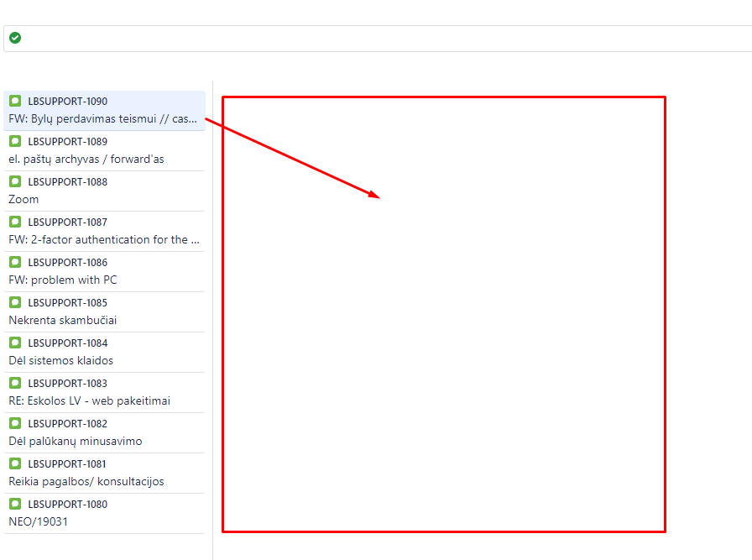The height and width of the screenshot is (560, 752).
Task: Open the 'FW: problem with PC' ticket
Action: coord(62,280)
